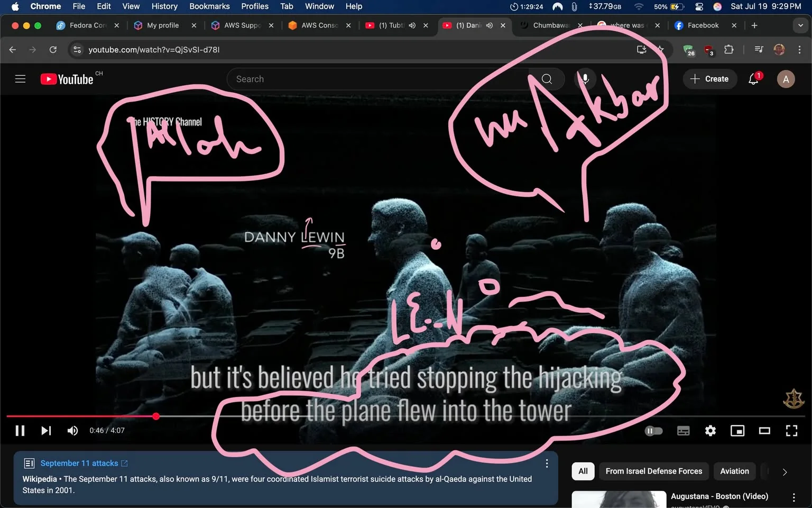The height and width of the screenshot is (508, 812).
Task: Switch to the AWS Console tab
Action: click(319, 25)
